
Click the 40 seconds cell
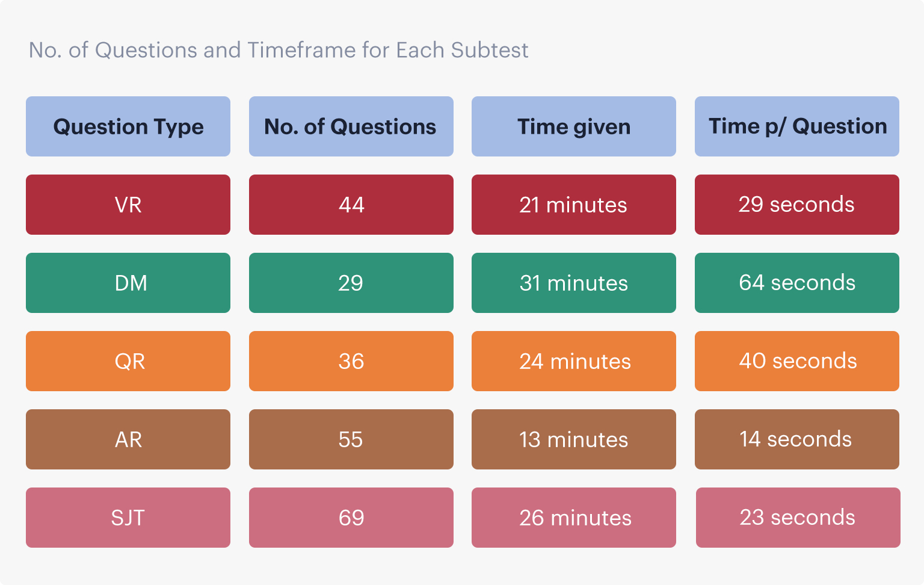click(x=796, y=361)
